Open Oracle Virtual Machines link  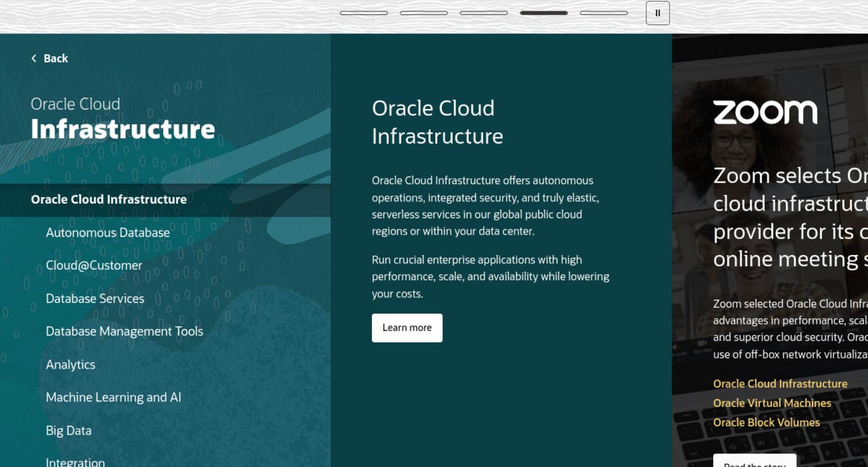[x=772, y=403]
